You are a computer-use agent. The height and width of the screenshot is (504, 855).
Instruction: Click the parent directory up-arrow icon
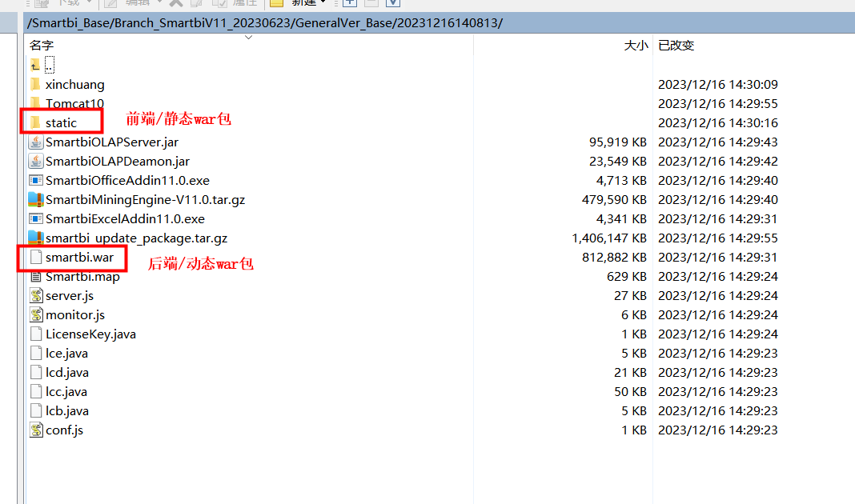tap(35, 66)
